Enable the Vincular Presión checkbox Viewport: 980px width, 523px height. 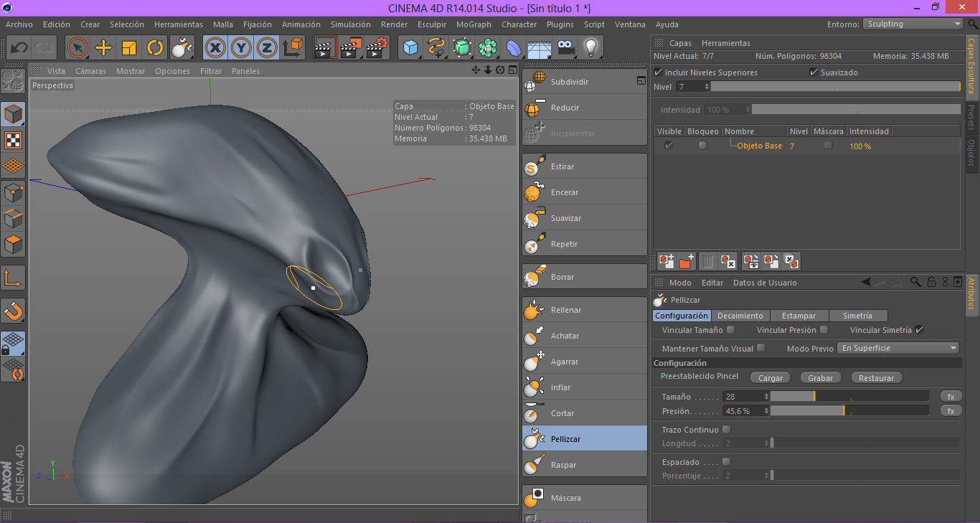click(824, 330)
